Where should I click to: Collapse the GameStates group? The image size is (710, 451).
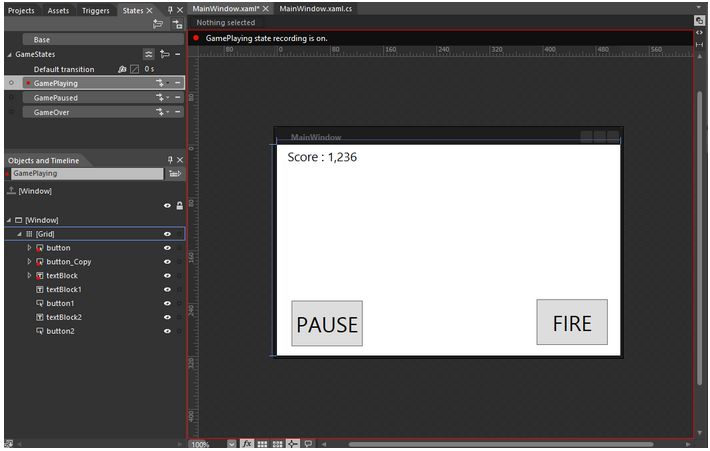pos(10,54)
